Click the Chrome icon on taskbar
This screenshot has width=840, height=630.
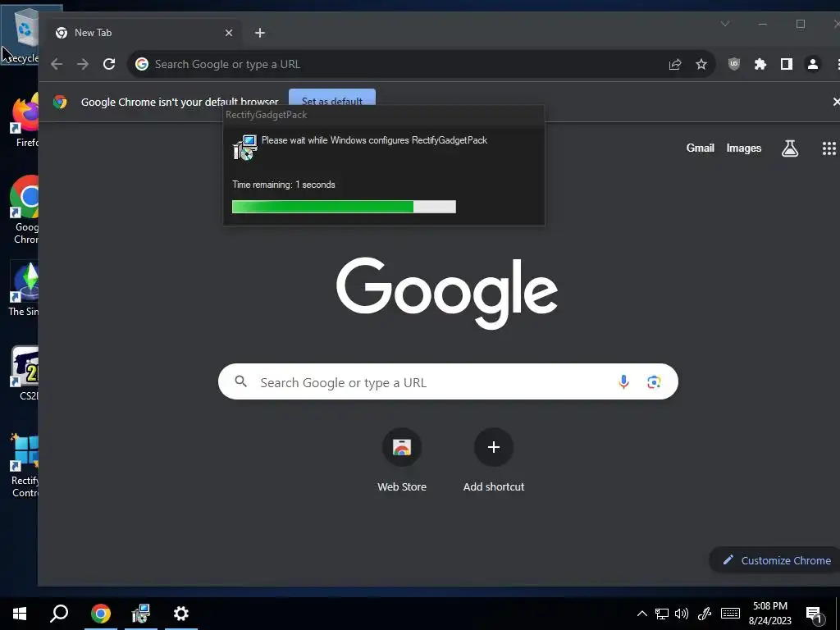101,614
